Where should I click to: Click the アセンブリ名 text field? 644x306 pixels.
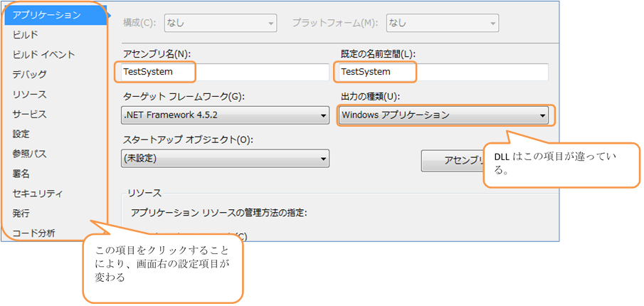(221, 72)
